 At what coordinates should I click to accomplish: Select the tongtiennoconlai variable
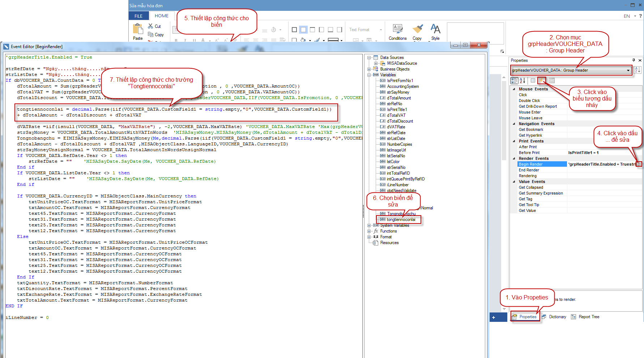(401, 220)
